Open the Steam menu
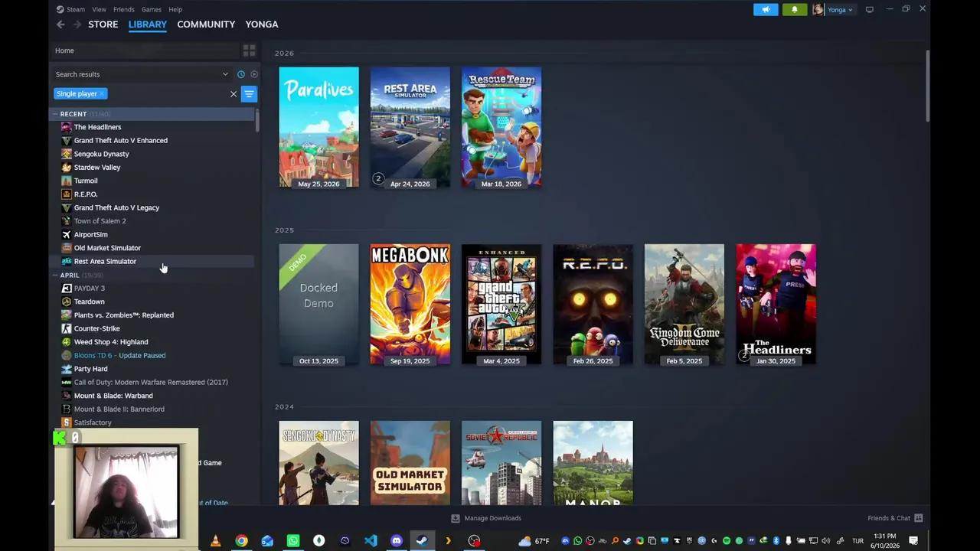 pos(76,9)
